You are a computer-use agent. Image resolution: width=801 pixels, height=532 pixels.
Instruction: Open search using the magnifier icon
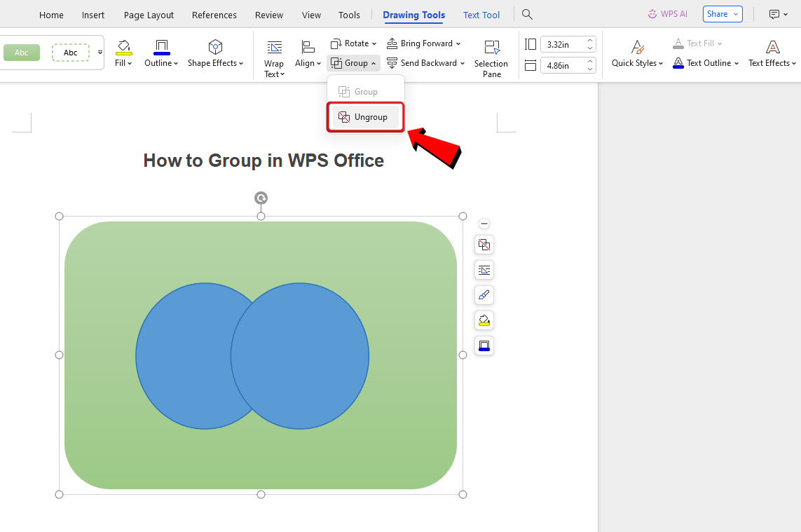(527, 14)
